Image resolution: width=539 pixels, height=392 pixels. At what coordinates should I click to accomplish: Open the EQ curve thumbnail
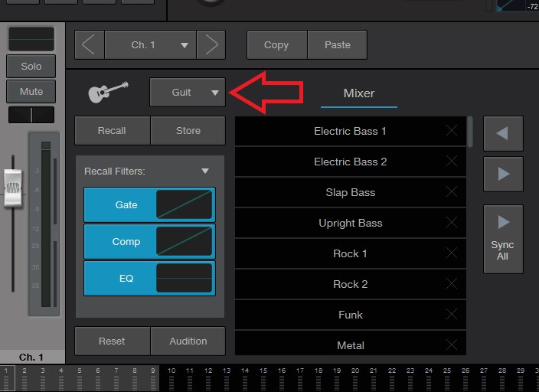pyautogui.click(x=185, y=278)
